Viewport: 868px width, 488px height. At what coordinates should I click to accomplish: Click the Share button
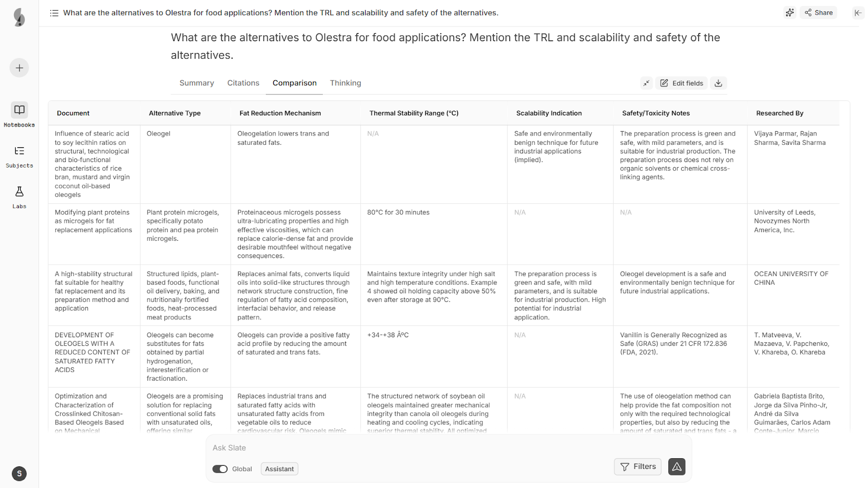coord(819,12)
